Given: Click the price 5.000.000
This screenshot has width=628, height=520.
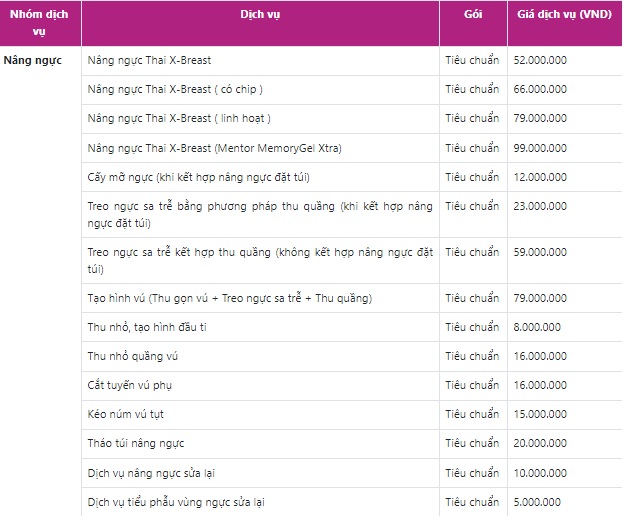Looking at the screenshot, I should [537, 502].
